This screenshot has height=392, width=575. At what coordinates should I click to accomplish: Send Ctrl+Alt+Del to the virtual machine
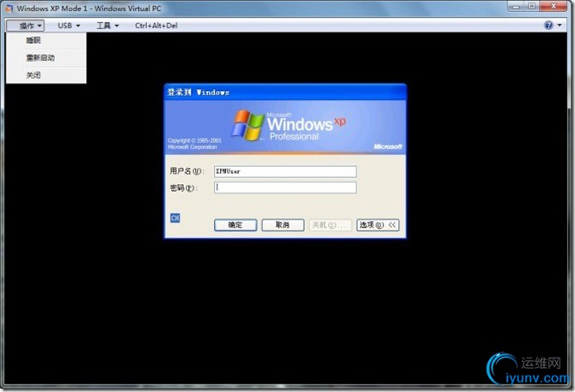pos(156,26)
